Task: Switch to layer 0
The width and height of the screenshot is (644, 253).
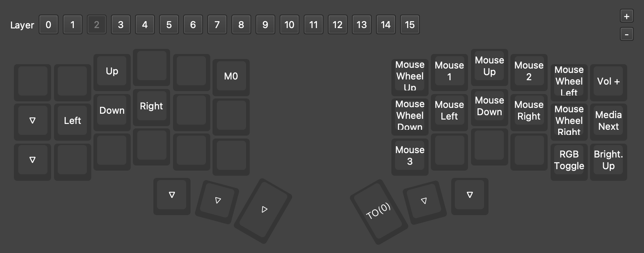Action: [x=49, y=25]
